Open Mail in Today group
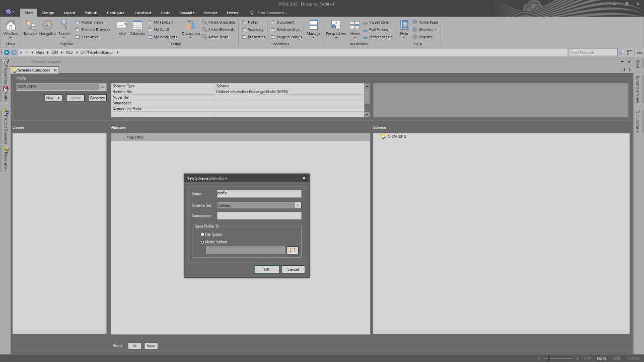 pyautogui.click(x=122, y=28)
